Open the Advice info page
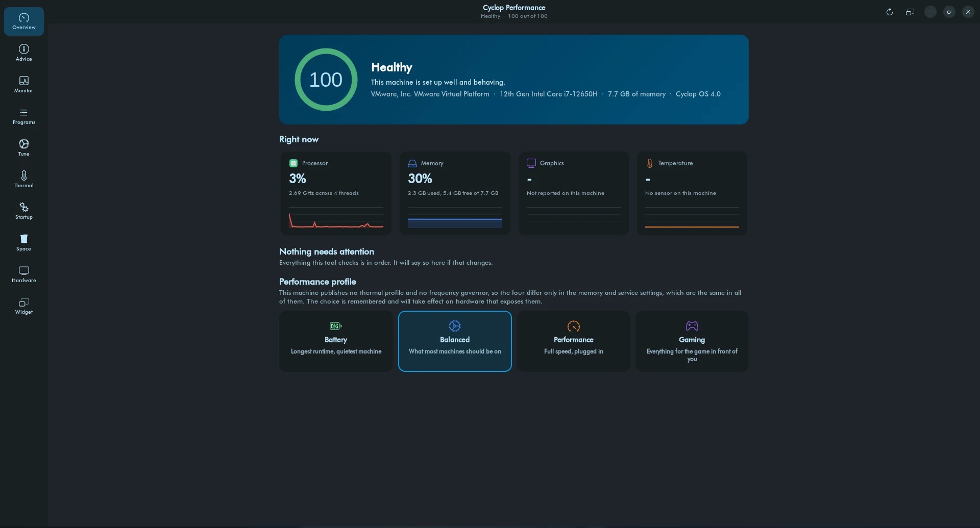Screen dimensions: 980x528 pos(23,53)
